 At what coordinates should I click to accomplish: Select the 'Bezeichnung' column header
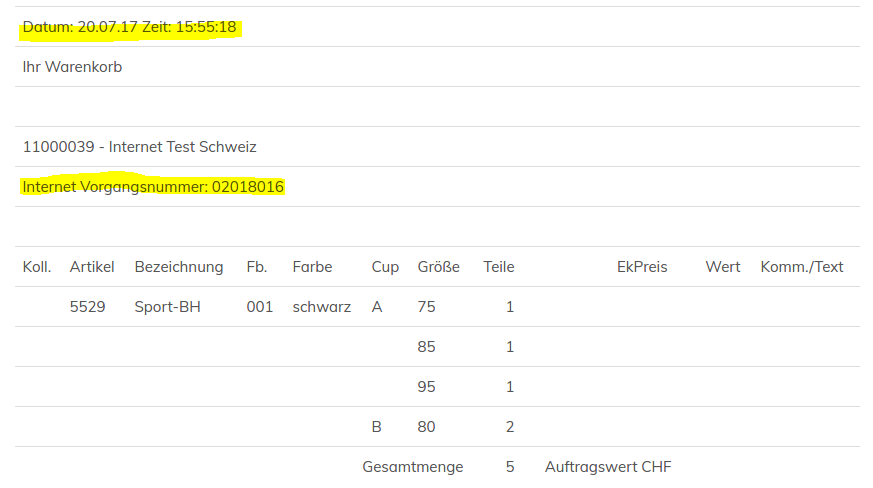179,267
